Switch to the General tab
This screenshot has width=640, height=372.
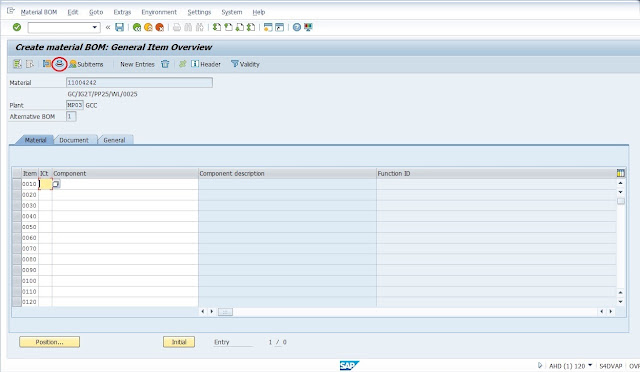pyautogui.click(x=114, y=140)
